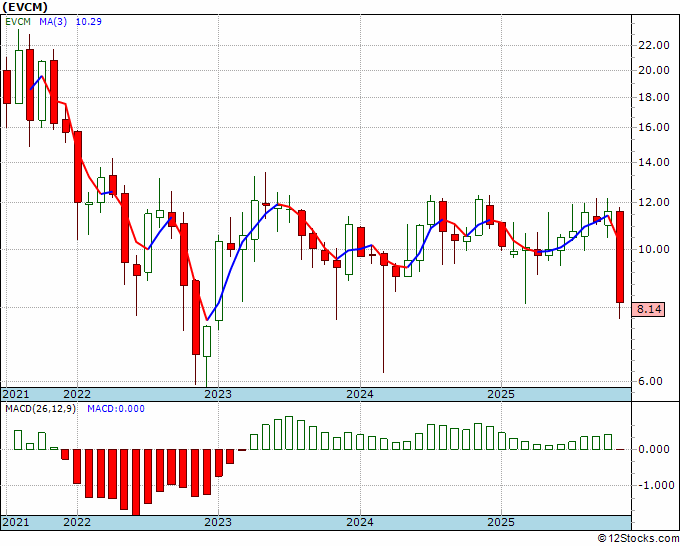The height and width of the screenshot is (546, 680).
Task: Click the 12.00 price axis label
Action: [654, 202]
